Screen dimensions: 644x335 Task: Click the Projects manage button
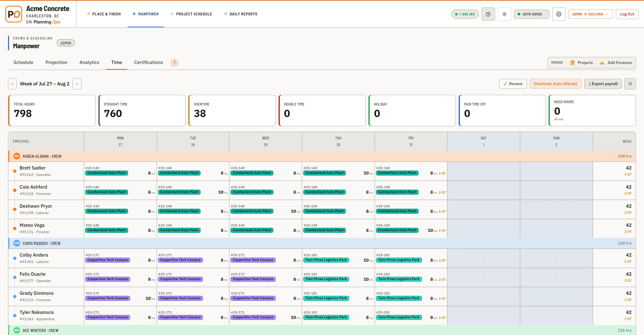coord(581,63)
